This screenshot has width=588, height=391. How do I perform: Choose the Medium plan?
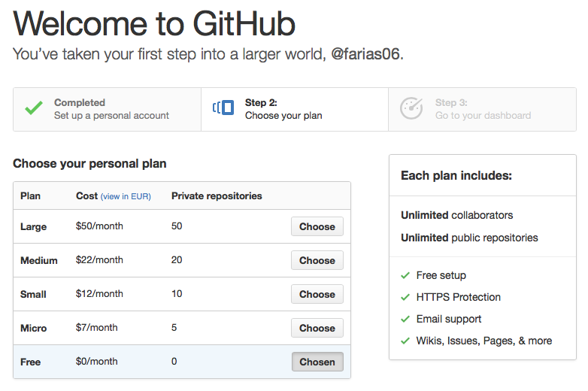pyautogui.click(x=317, y=260)
